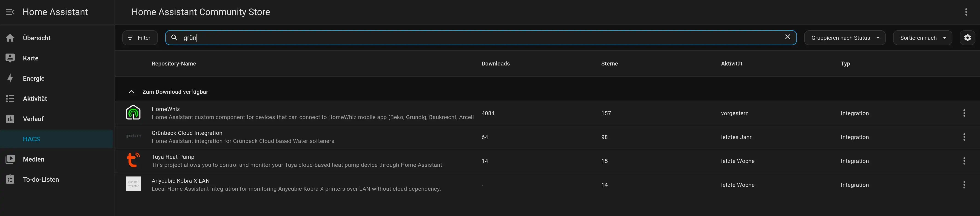Collapse the Home Assistant sidebar menu icon
Screen dimensions: 980x216
click(x=10, y=12)
